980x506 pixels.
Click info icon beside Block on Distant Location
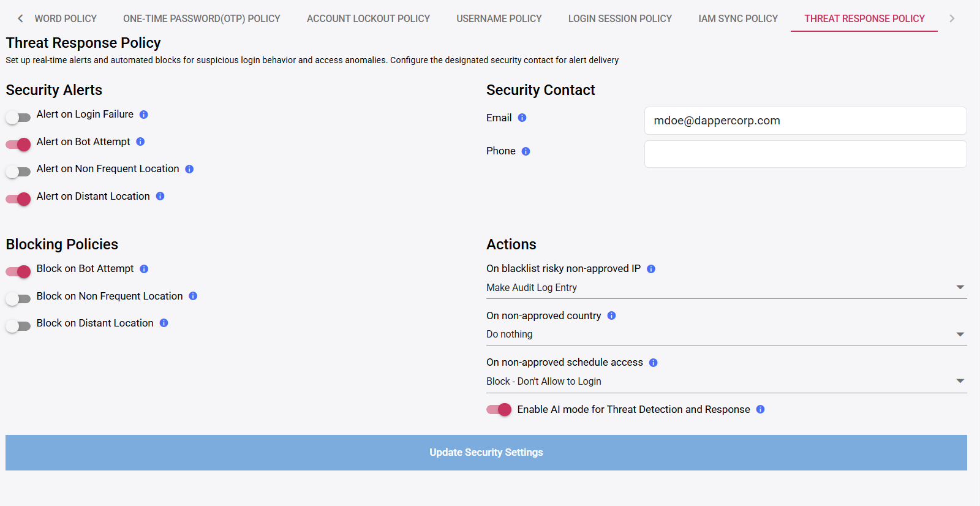tap(164, 323)
